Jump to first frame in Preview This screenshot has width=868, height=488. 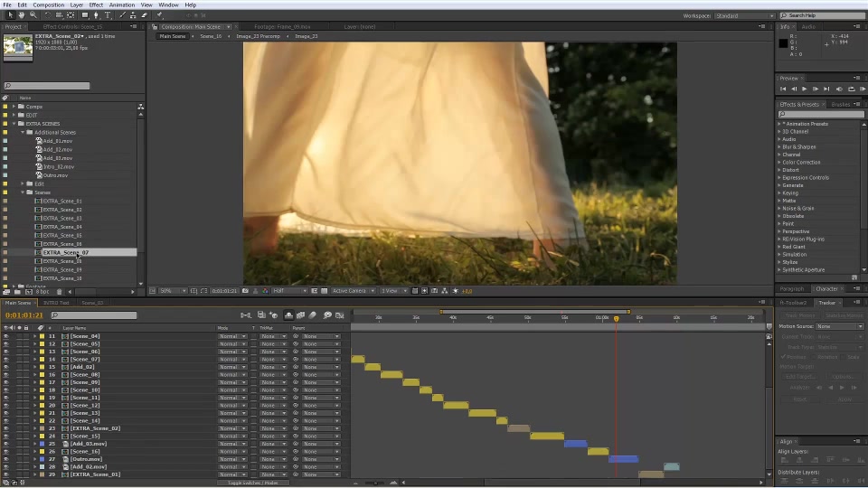click(783, 89)
